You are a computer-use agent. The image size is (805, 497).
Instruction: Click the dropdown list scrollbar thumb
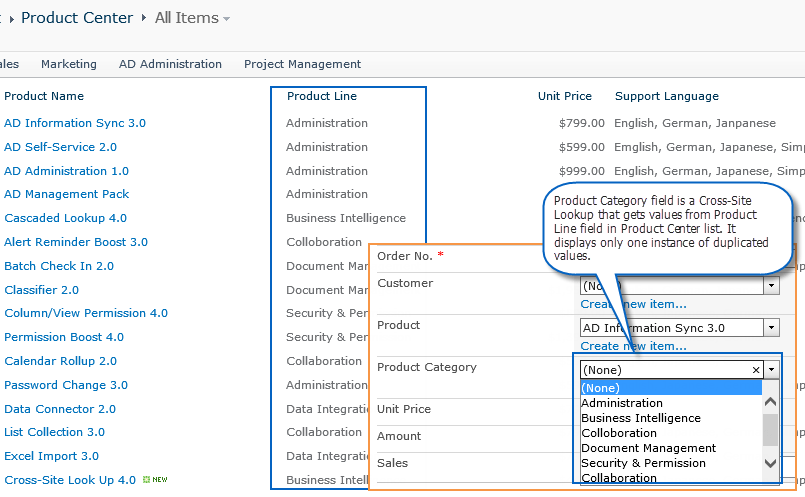click(x=770, y=428)
